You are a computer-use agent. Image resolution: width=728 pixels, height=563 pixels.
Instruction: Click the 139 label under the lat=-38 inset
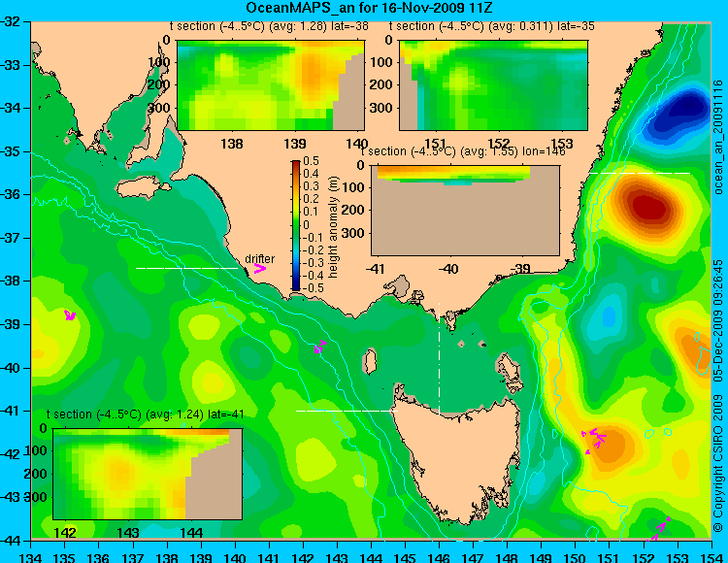coord(295,143)
